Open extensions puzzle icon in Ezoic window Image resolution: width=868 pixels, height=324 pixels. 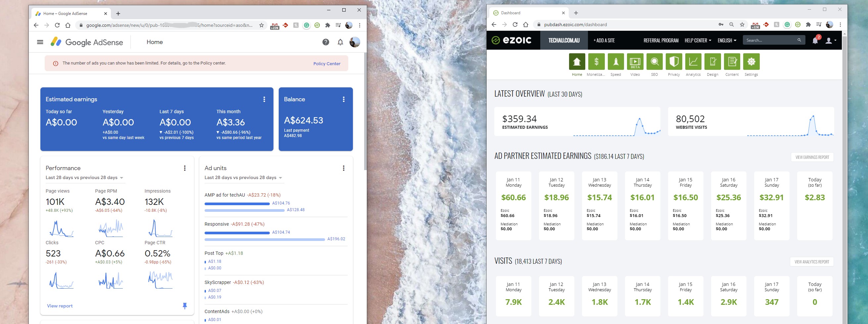[x=808, y=24]
